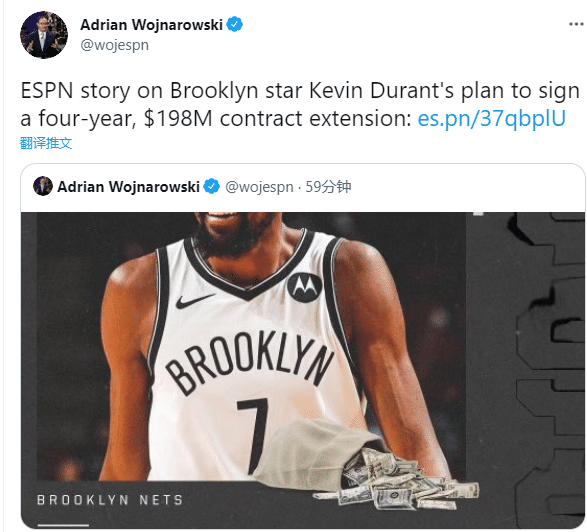Click the blue verified badge beside main author name
Viewport: 587px width, 532px height.
(x=235, y=24)
